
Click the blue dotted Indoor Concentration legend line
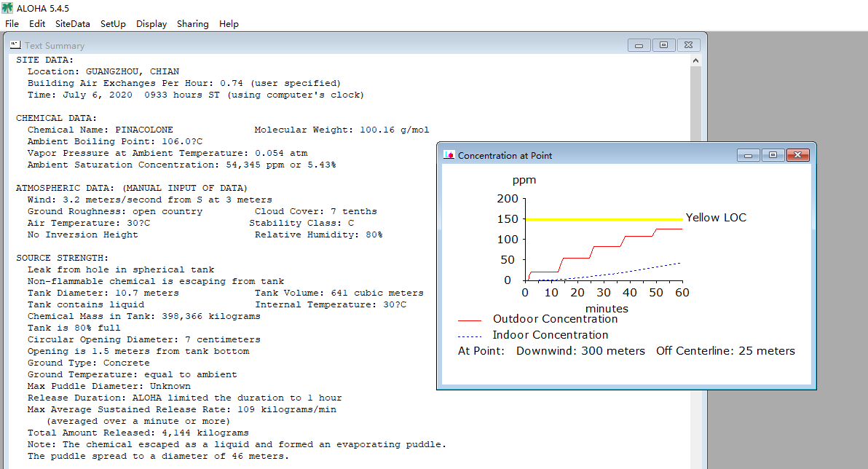coord(470,336)
